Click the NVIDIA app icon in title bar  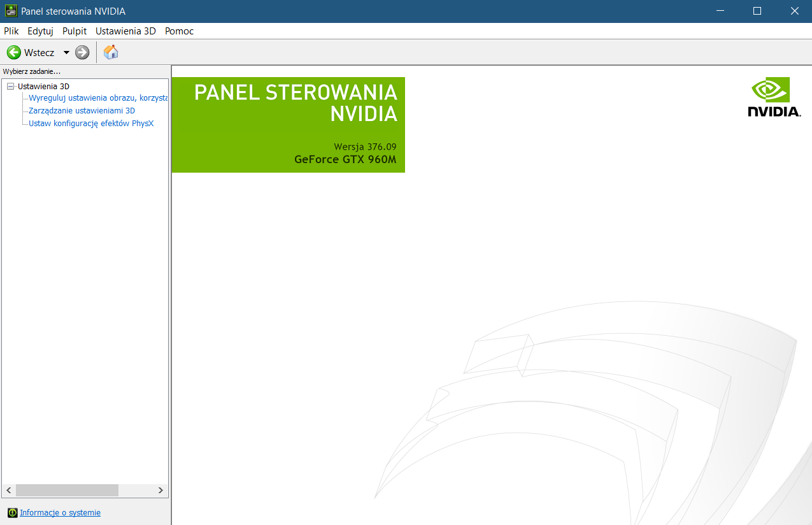click(10, 11)
